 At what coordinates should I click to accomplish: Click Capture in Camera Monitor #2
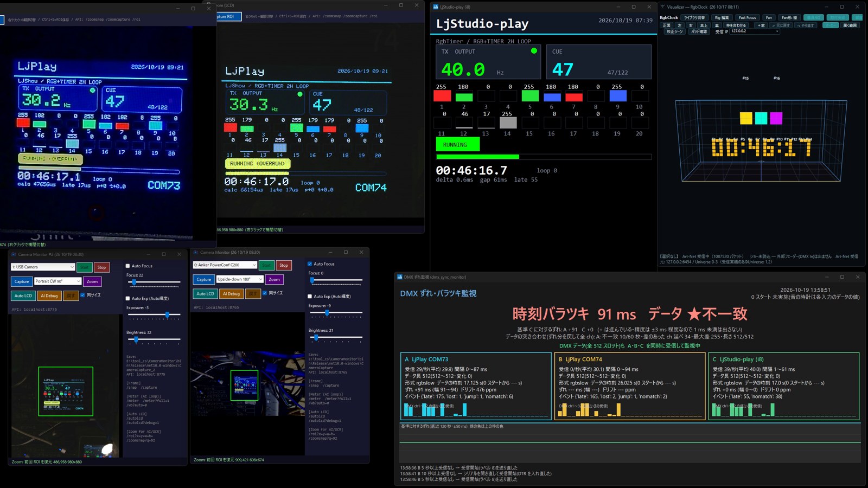pos(22,281)
